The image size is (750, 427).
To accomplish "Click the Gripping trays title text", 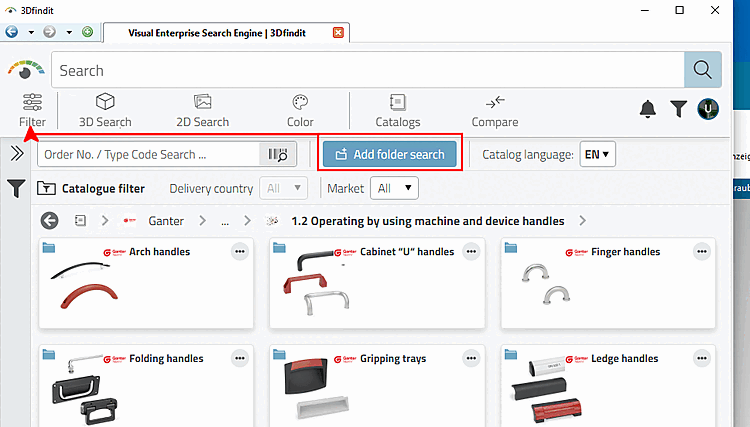I will click(393, 359).
